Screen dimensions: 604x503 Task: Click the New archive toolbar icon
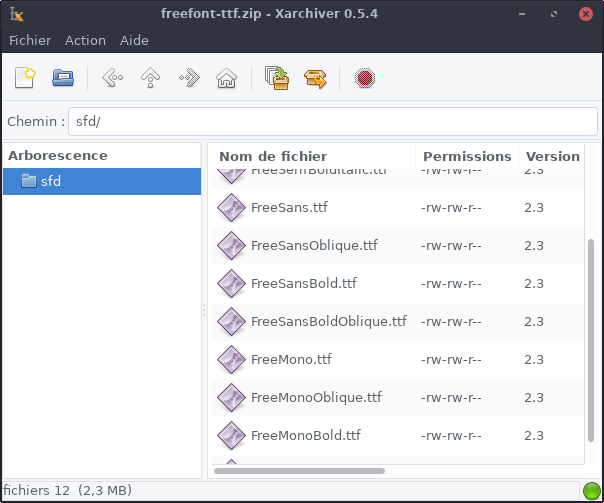point(26,78)
